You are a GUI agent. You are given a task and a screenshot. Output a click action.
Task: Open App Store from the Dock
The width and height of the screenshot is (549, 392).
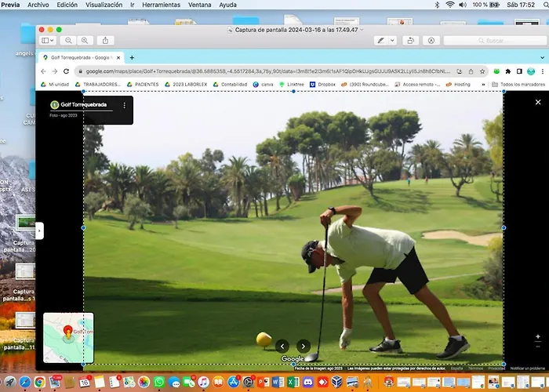[x=233, y=383]
